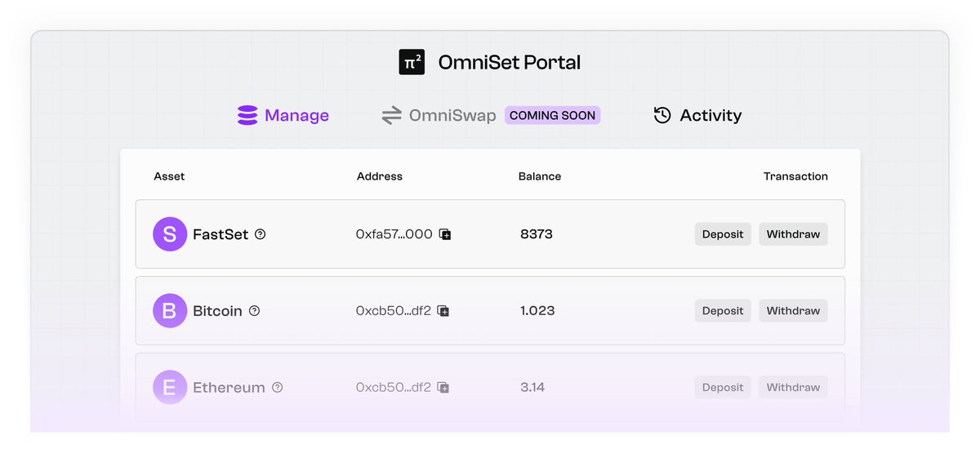Image resolution: width=980 pixels, height=458 pixels.
Task: Click the FastSet balance 8373
Action: click(x=537, y=234)
